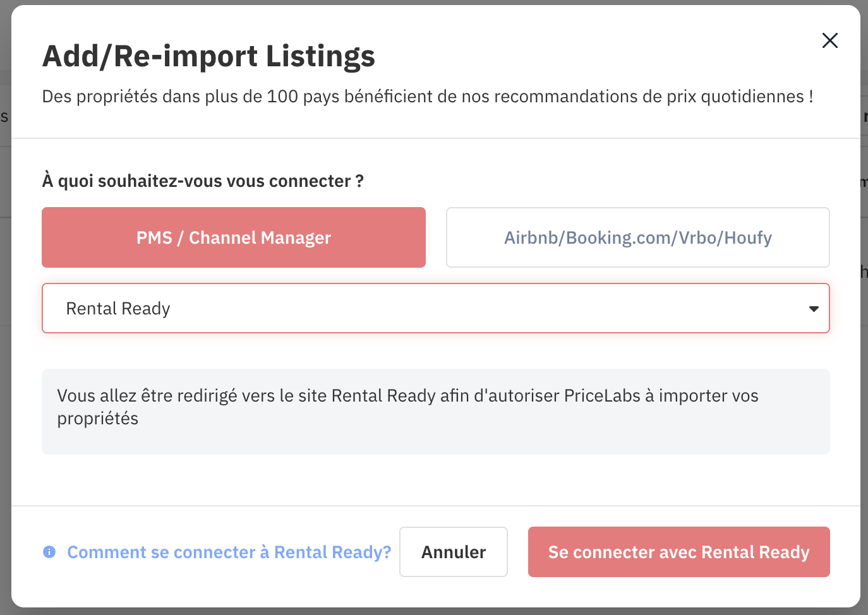This screenshot has height=615, width=868.
Task: Click 'À quoi souhaitez-vous vous connecter ?' label
Action: point(203,181)
